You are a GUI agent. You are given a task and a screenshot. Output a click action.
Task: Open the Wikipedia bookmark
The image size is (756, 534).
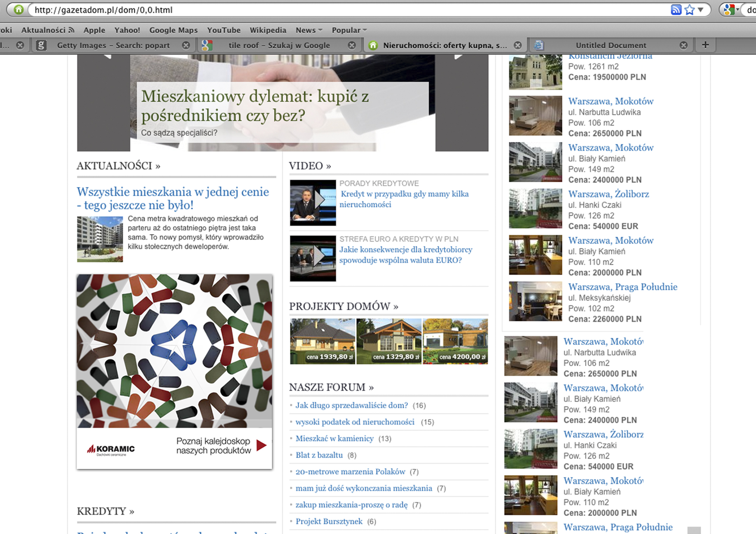pos(268,30)
